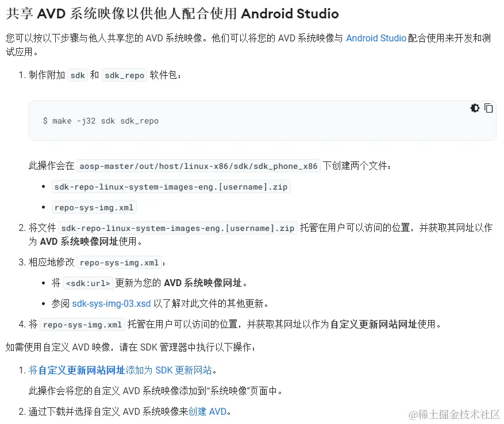
Task: Click repo-sys-img.xml code in step 3
Action: coord(120,263)
